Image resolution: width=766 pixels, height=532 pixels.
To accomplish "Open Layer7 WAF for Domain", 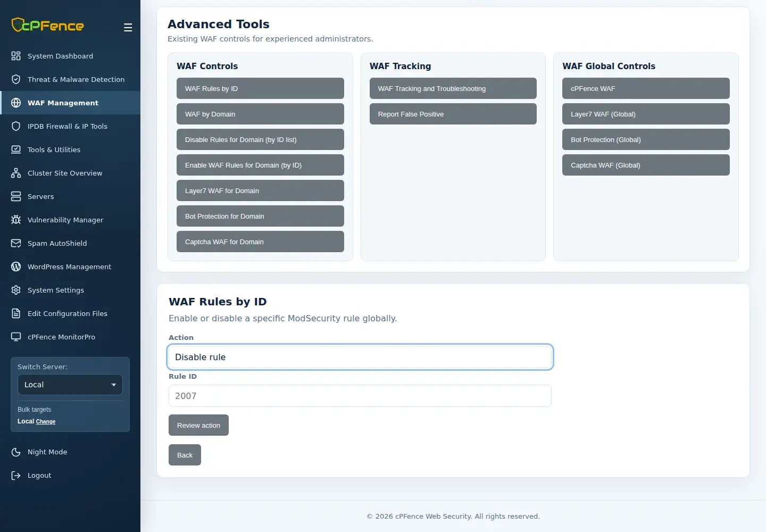I will pyautogui.click(x=260, y=190).
